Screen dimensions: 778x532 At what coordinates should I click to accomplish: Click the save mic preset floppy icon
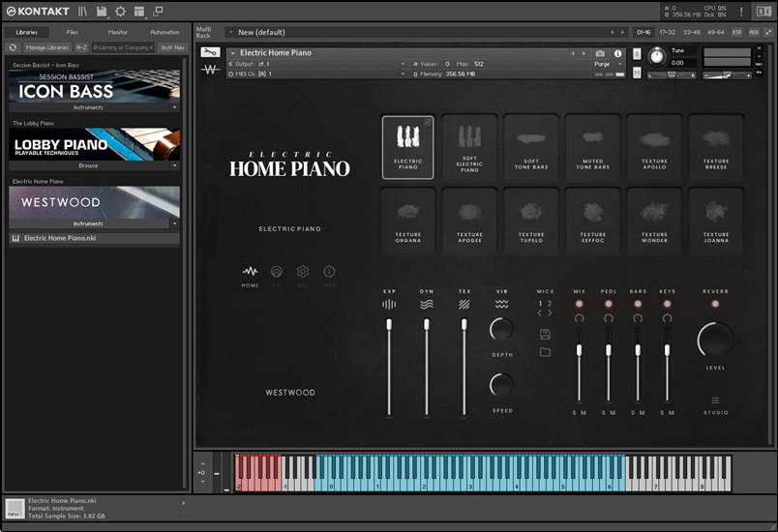pos(545,334)
